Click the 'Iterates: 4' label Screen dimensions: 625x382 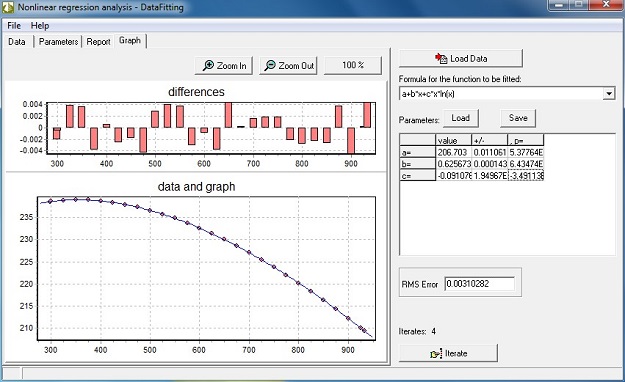(x=417, y=331)
